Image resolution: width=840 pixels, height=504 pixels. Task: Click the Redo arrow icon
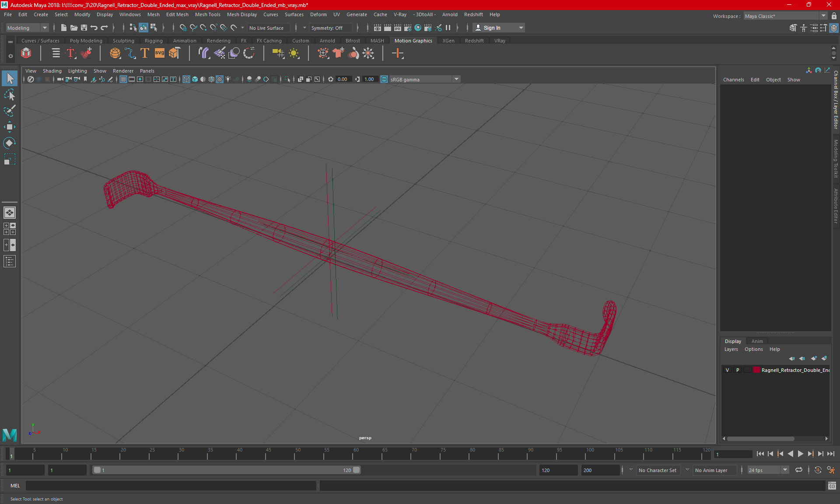pos(104,28)
